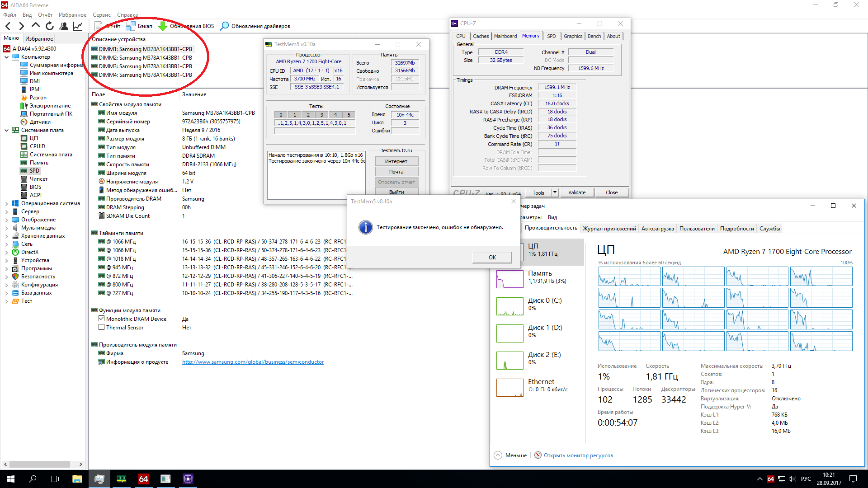Click the driver updates magnifier icon

[x=224, y=26]
